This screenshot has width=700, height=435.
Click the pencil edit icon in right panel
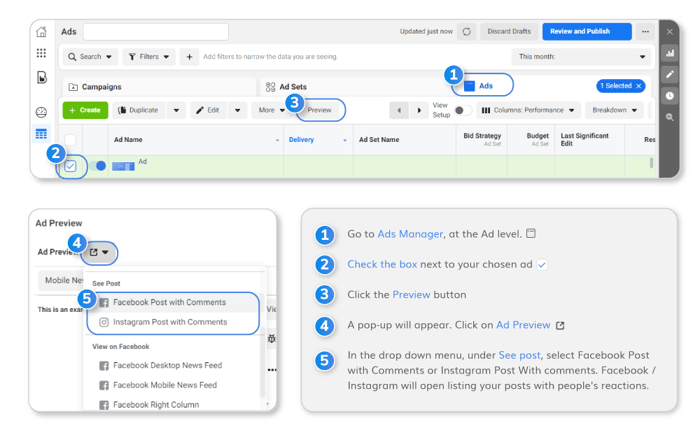pyautogui.click(x=670, y=75)
